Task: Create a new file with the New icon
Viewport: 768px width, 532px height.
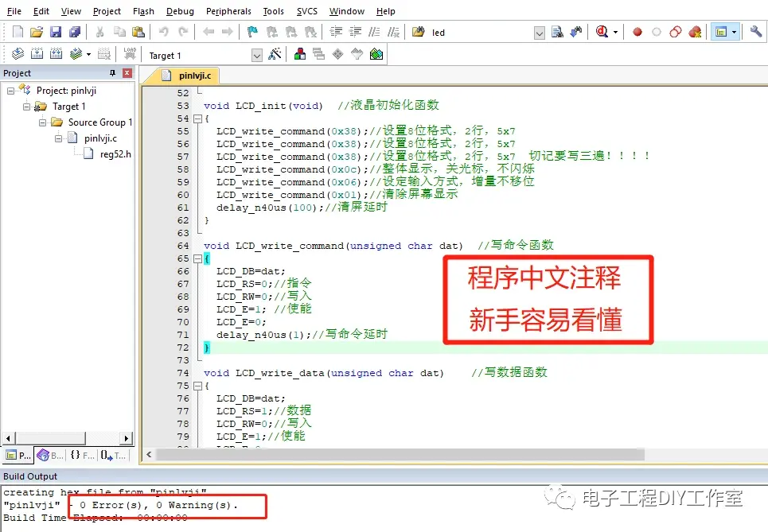Action: [x=18, y=33]
